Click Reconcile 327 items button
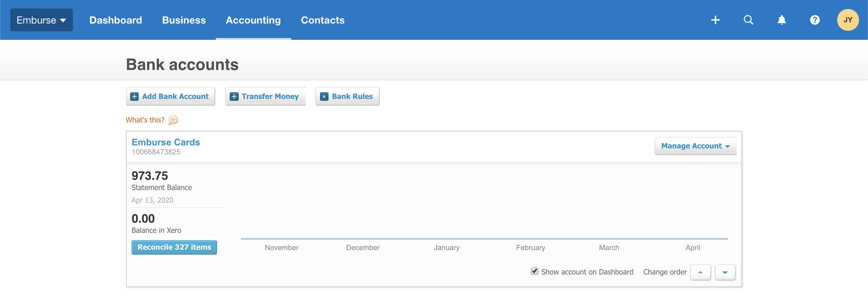The image size is (868, 295). [174, 247]
